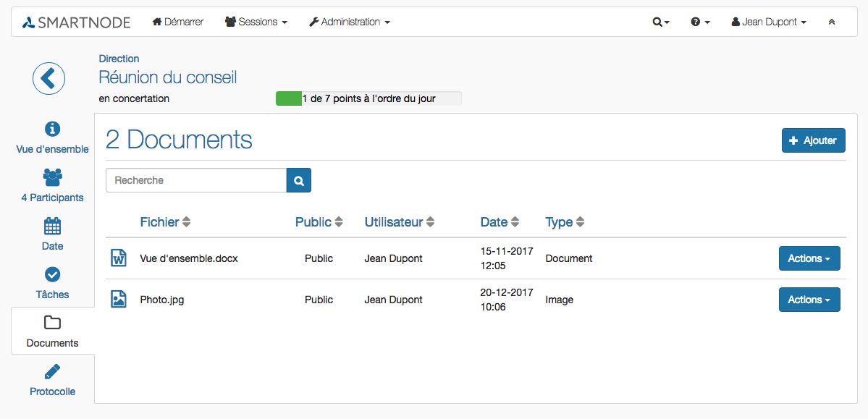Expand the Sessions dropdown menu
Image resolution: width=868 pixels, height=419 pixels.
(256, 22)
